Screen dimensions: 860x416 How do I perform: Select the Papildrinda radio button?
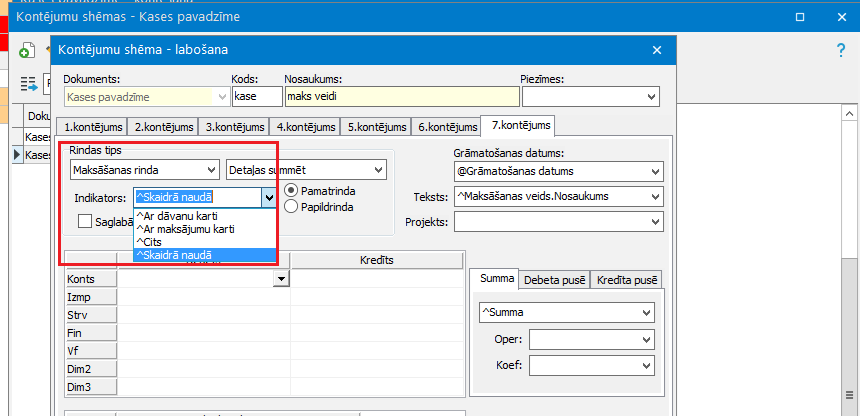(x=292, y=206)
